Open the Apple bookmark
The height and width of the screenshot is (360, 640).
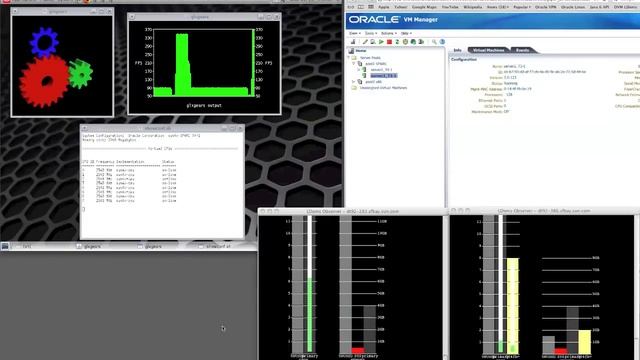coord(384,7)
